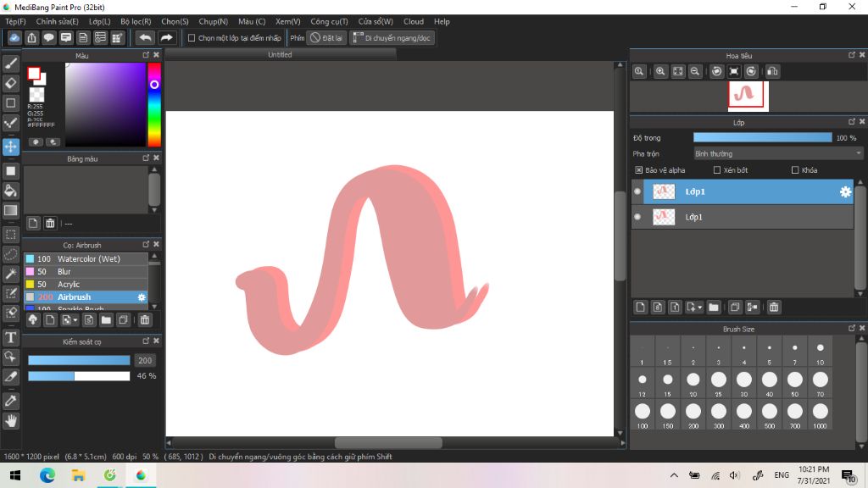Open Microsoft Edge from taskbar

point(47,474)
